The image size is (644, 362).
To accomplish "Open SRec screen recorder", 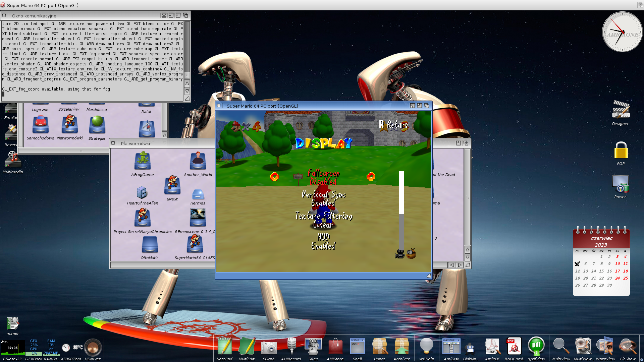I will point(313,346).
